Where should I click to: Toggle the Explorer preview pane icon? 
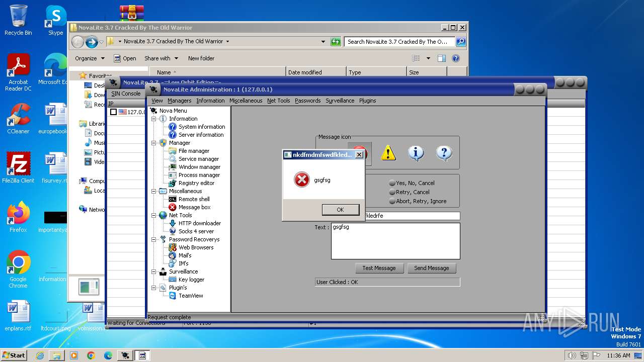[x=442, y=58]
